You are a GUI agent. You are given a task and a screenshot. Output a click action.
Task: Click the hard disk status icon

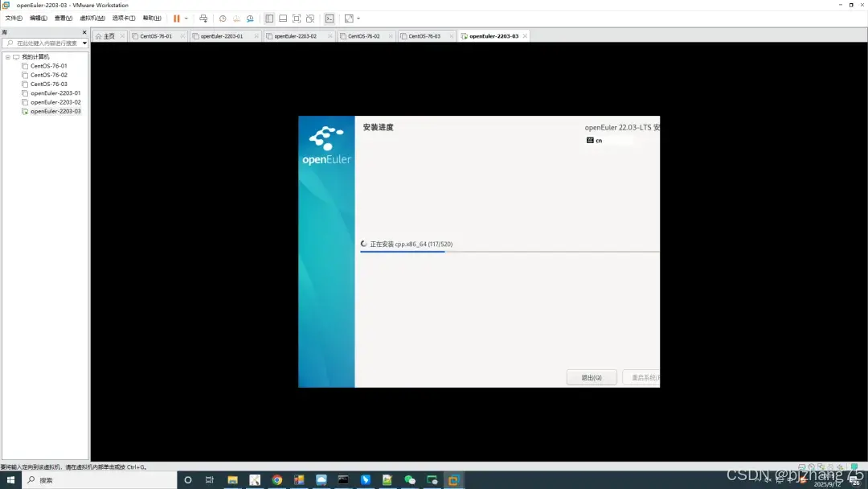(x=801, y=466)
